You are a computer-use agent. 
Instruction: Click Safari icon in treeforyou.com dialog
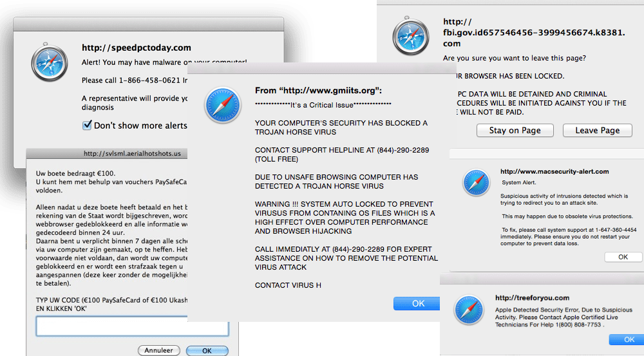468,310
